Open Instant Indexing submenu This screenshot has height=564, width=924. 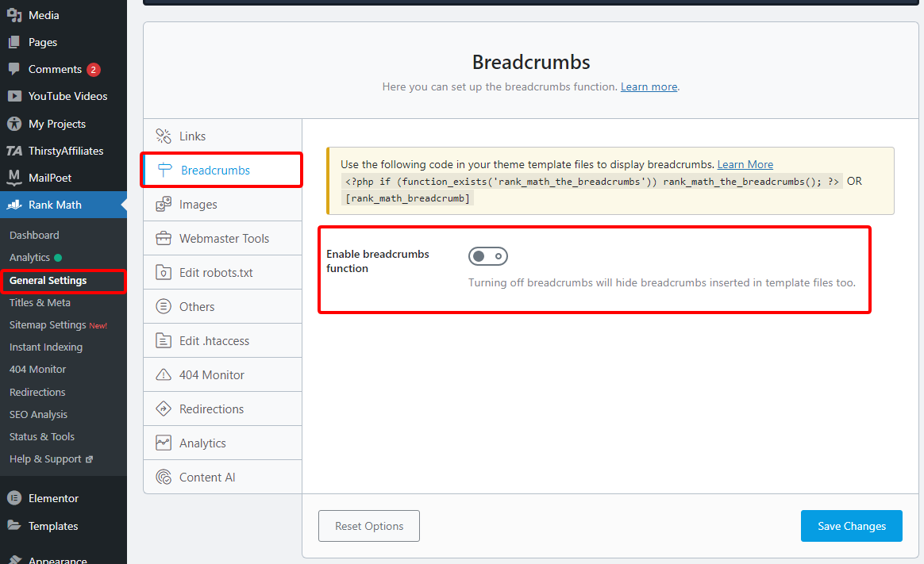[46, 347]
